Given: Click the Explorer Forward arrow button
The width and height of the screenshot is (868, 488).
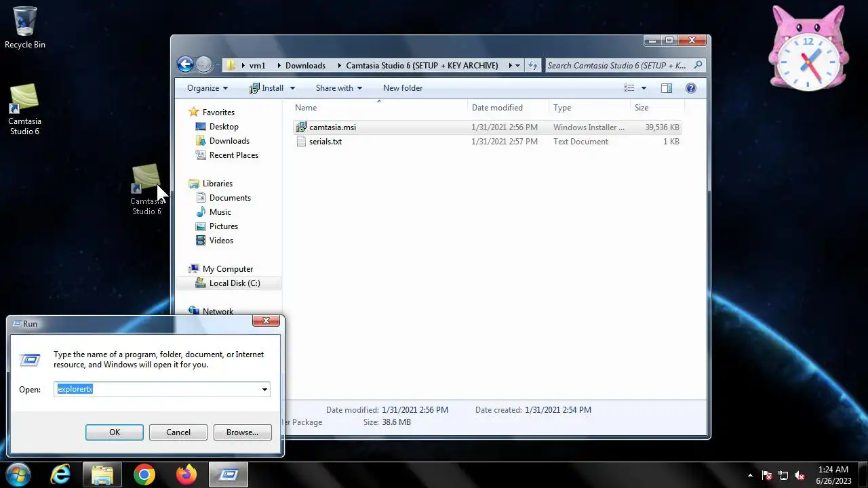Looking at the screenshot, I should [203, 64].
